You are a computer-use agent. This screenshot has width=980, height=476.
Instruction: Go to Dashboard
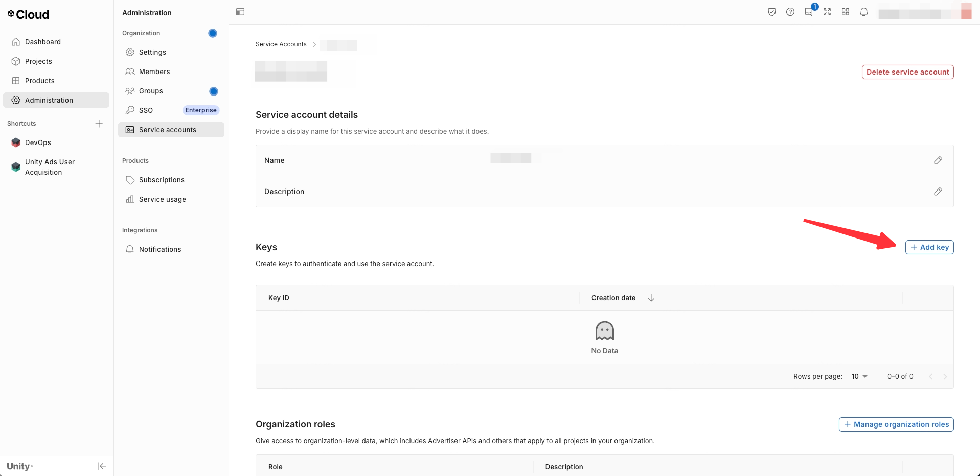pos(56,42)
